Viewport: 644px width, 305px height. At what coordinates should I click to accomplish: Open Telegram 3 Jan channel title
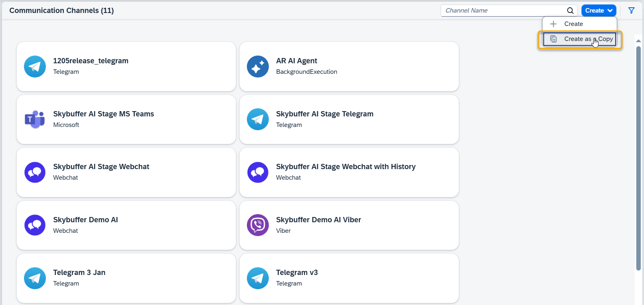click(79, 273)
